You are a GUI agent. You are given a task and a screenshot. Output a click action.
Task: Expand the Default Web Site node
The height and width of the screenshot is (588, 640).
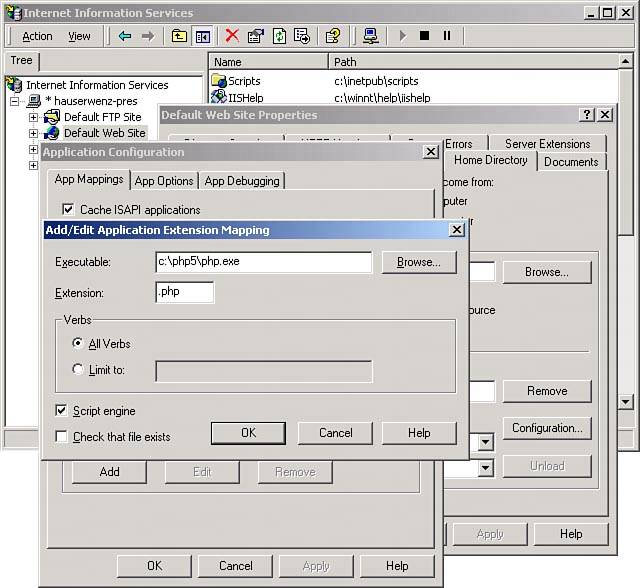point(33,133)
